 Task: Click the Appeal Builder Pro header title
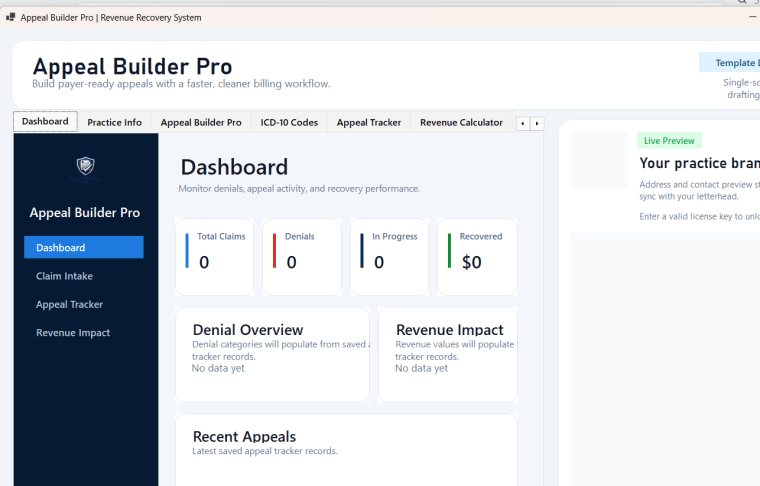coord(132,66)
